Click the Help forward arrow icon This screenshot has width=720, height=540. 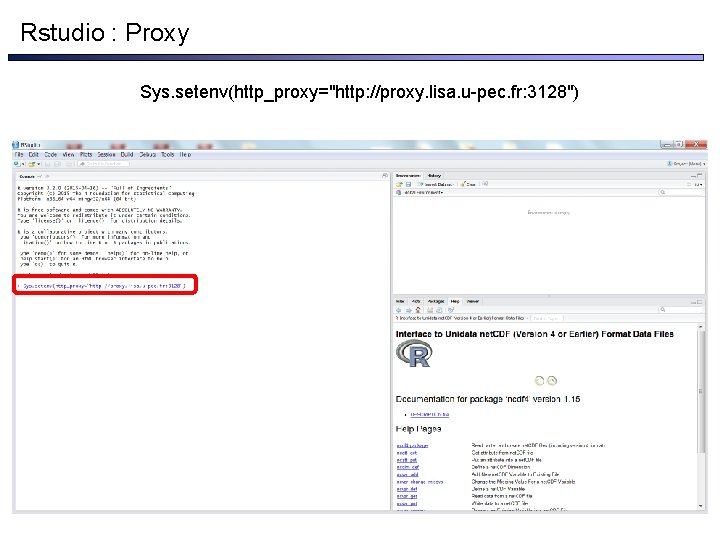pos(408,310)
